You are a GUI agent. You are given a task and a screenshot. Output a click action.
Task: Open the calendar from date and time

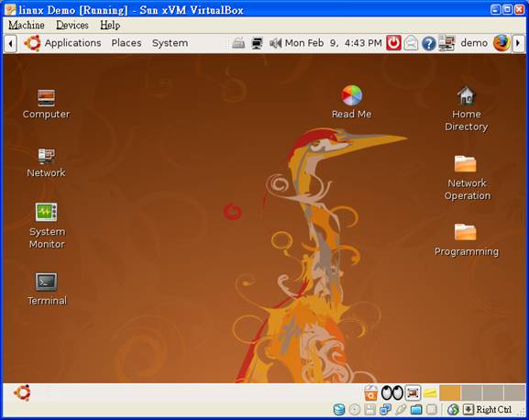pyautogui.click(x=334, y=43)
